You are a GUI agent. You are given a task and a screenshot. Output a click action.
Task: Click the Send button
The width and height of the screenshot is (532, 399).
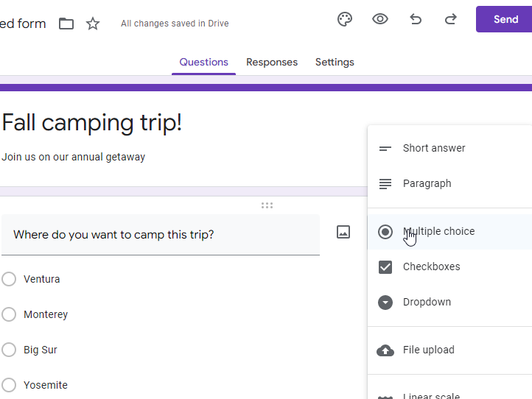click(505, 20)
